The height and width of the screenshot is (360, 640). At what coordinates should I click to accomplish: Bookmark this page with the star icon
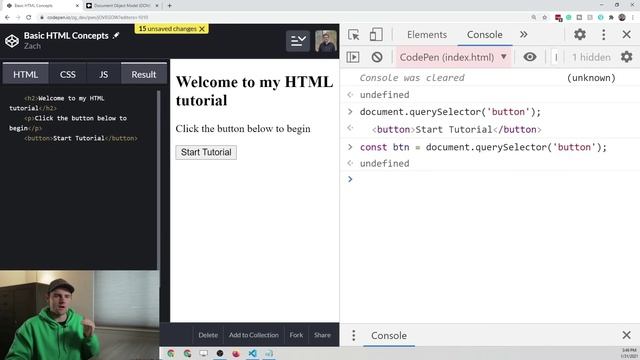[x=544, y=18]
